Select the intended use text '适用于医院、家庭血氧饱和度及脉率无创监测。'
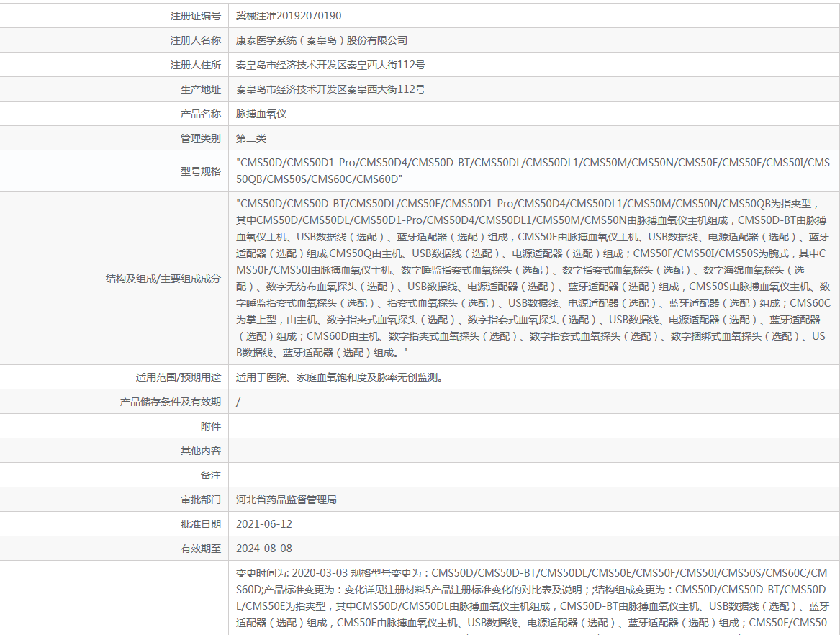840x635 pixels. point(340,378)
